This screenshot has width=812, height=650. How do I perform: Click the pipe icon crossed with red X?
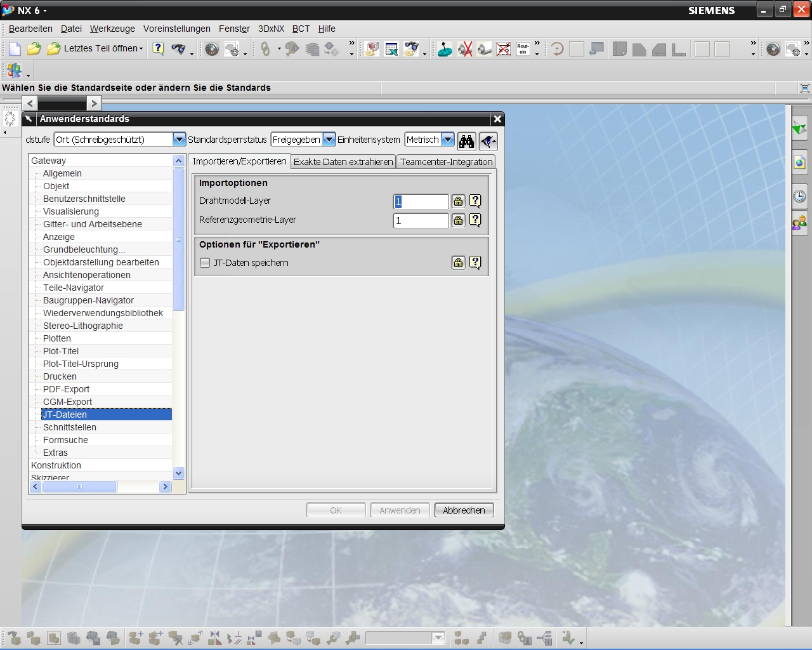click(x=464, y=49)
